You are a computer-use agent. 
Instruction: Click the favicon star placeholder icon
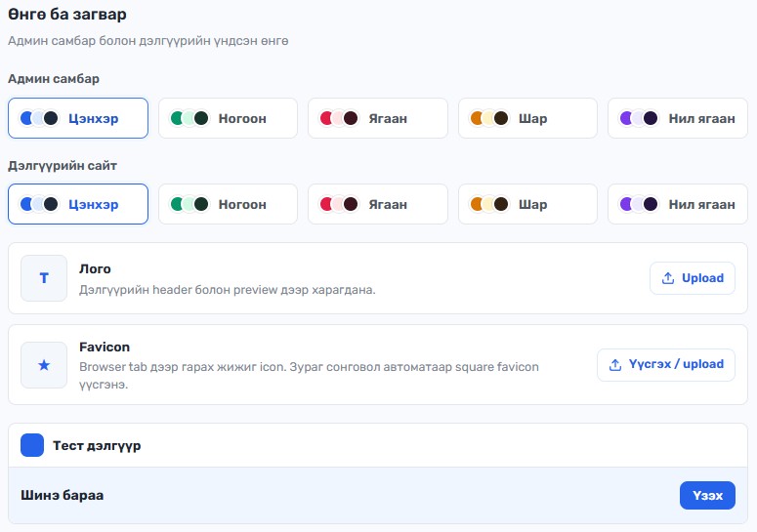tap(44, 365)
